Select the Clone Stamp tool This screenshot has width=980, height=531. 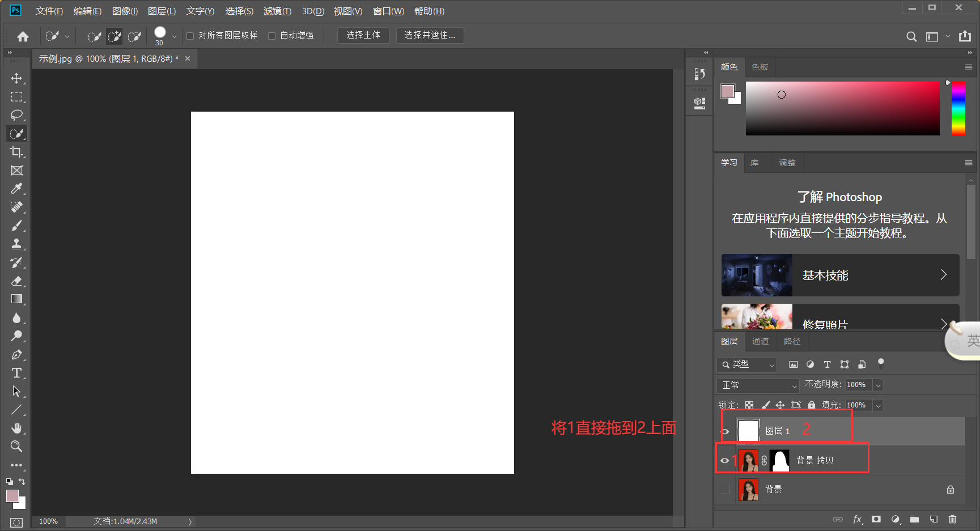tap(16, 244)
